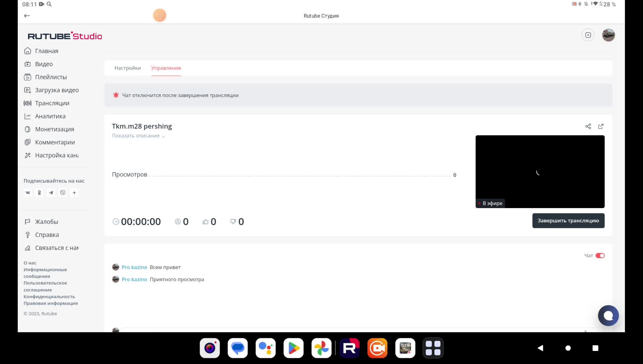Expand Показать описание section
This screenshot has width=643, height=364.
(x=138, y=136)
